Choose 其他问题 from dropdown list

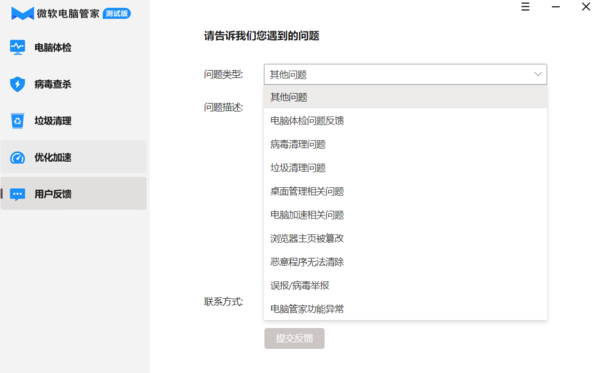pos(405,97)
